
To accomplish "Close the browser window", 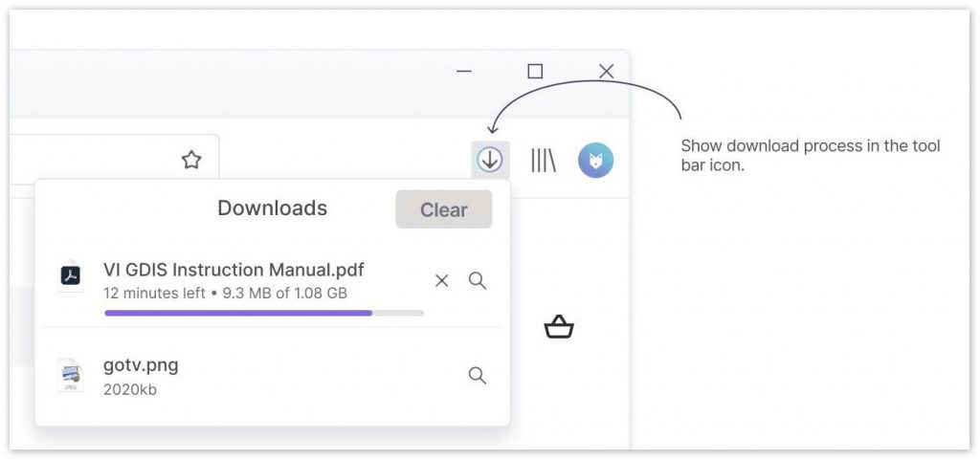I will click(606, 71).
